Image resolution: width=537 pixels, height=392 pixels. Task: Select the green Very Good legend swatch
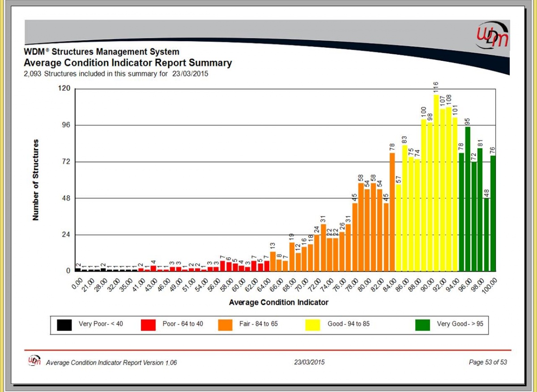click(x=422, y=324)
